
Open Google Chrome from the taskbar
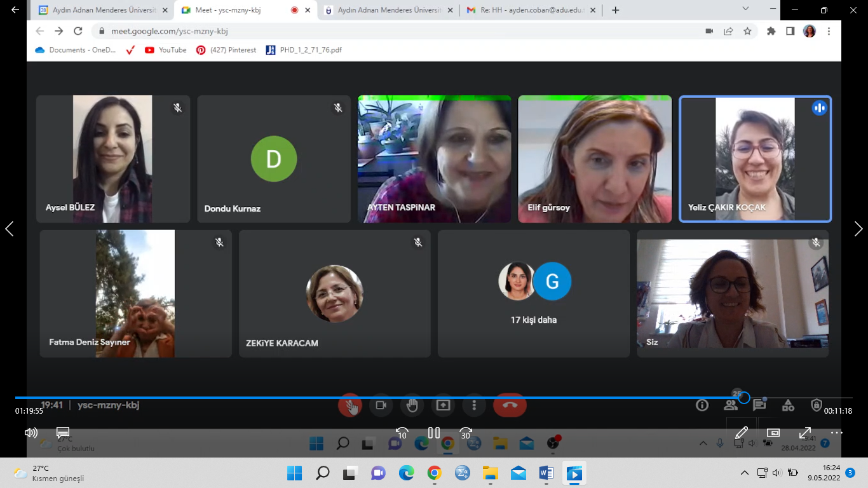[x=434, y=473]
